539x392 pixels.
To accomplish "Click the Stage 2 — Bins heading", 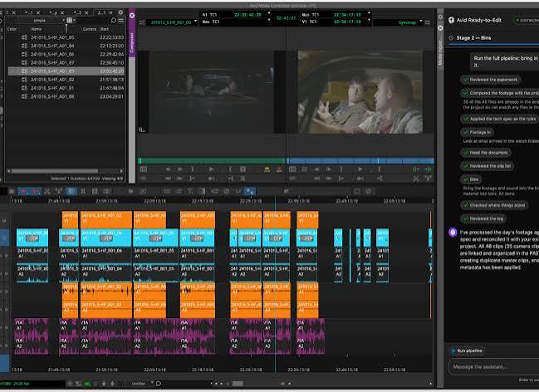I will point(473,38).
